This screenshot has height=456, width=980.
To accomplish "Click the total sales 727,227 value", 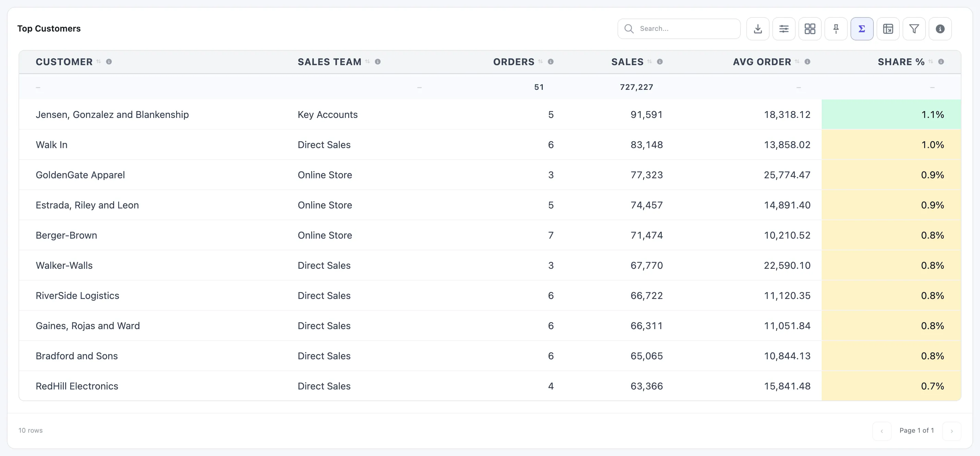I will [x=636, y=87].
